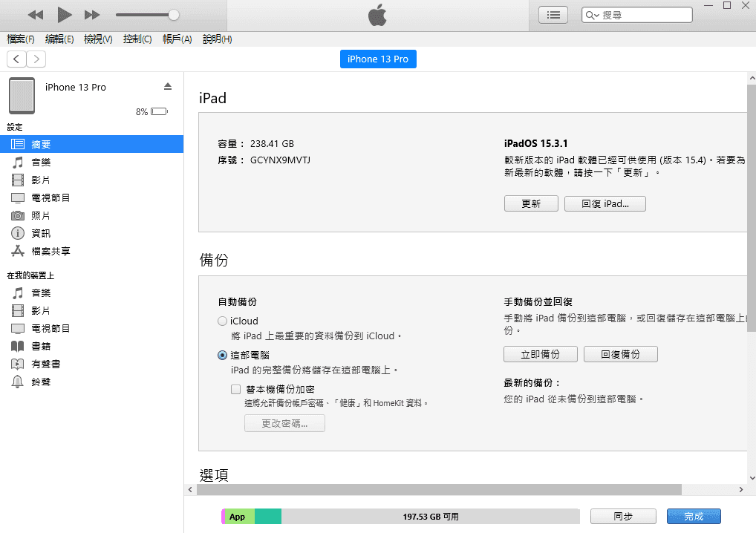This screenshot has height=533, width=756.
Task: Click the fast forward next track icon
Action: [92, 15]
